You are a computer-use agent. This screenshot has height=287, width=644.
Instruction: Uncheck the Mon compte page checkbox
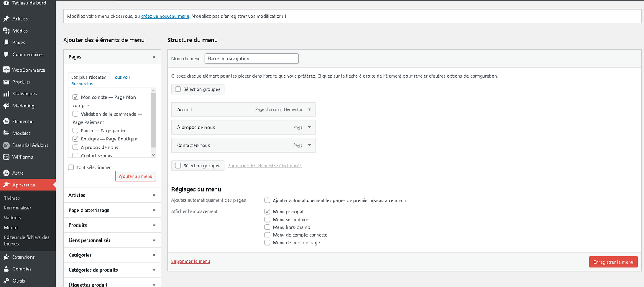(75, 97)
